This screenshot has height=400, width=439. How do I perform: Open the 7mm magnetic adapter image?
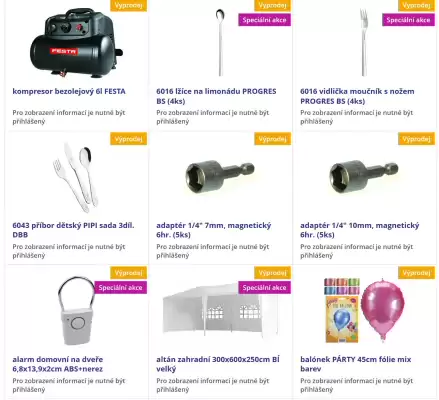coord(220,177)
